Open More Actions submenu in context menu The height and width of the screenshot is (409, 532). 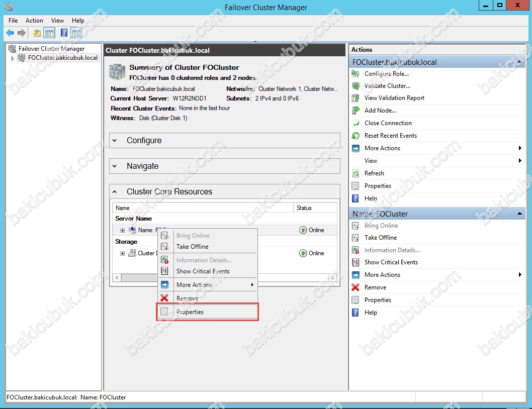coord(208,284)
